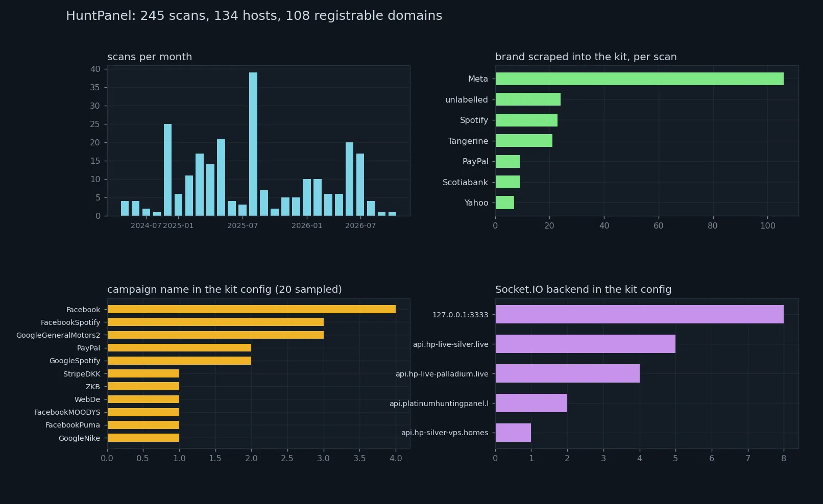Click the 2025-07 axis label
The image size is (823, 504).
click(x=243, y=225)
